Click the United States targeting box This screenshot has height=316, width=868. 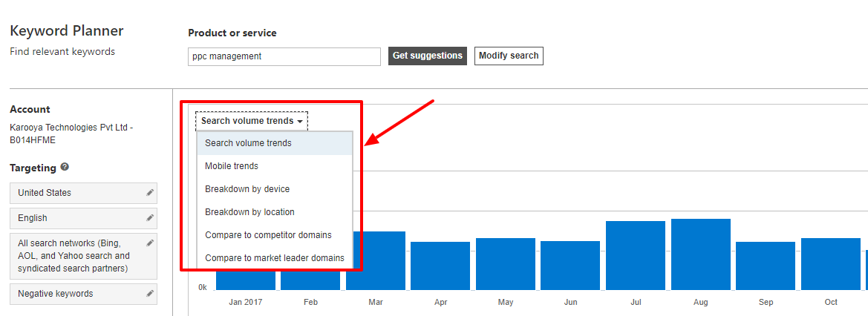pyautogui.click(x=84, y=193)
